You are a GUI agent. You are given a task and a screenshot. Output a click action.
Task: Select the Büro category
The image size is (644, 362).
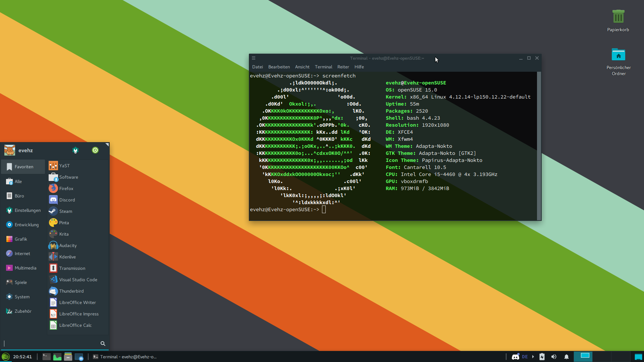(23, 196)
